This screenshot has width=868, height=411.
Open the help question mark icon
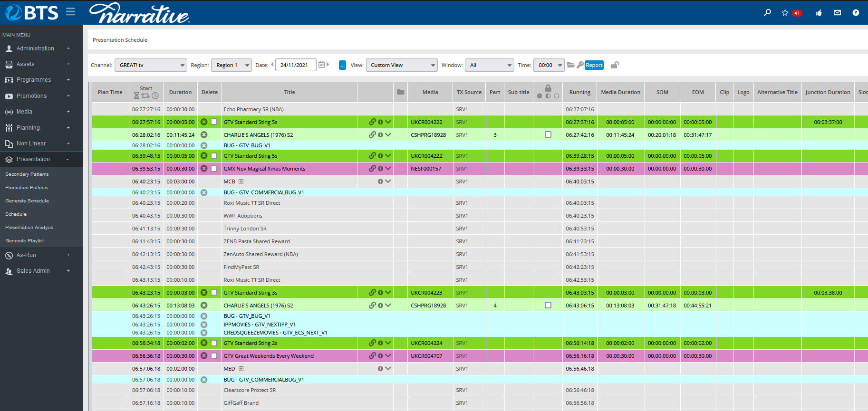coord(856,13)
